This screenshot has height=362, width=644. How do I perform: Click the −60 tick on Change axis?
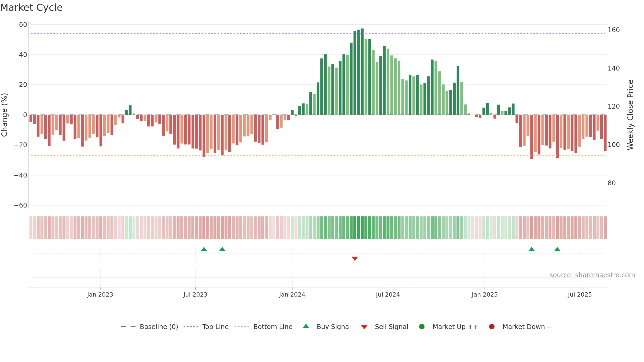tap(21, 205)
